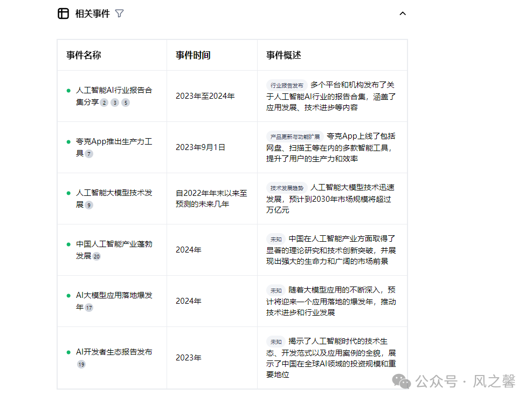The width and height of the screenshot is (532, 402).
Task: Click citation badge 5 after 合集分享
Action: point(125,102)
